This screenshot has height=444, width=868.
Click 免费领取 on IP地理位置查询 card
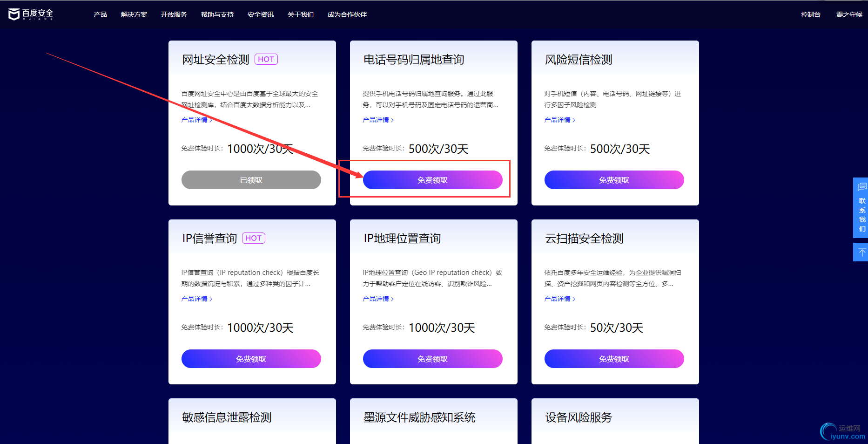point(432,358)
